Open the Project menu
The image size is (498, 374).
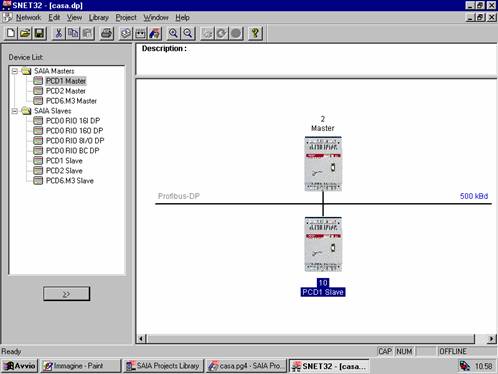pyautogui.click(x=126, y=18)
